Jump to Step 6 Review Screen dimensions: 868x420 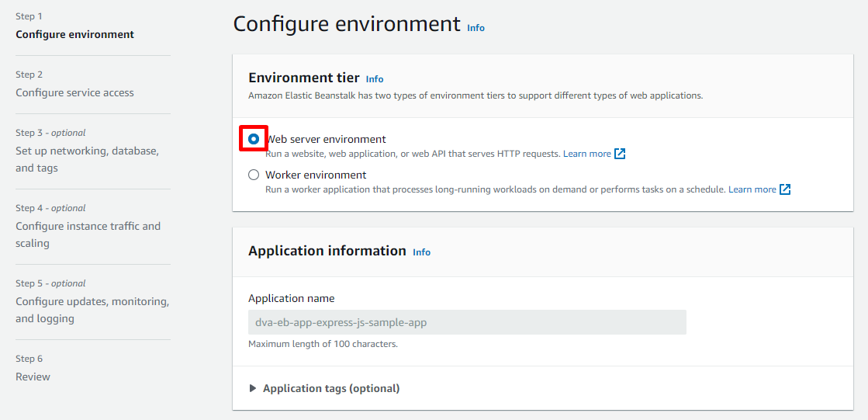pos(33,377)
